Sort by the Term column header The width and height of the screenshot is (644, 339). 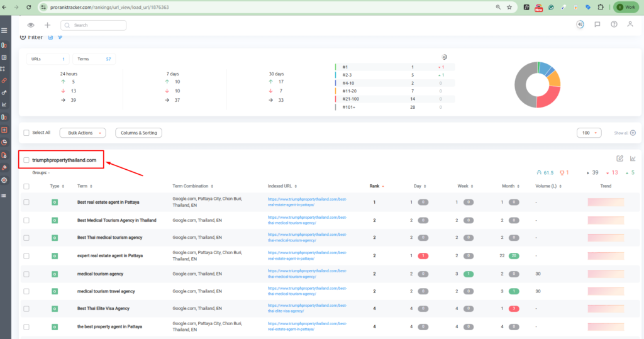[x=85, y=186]
